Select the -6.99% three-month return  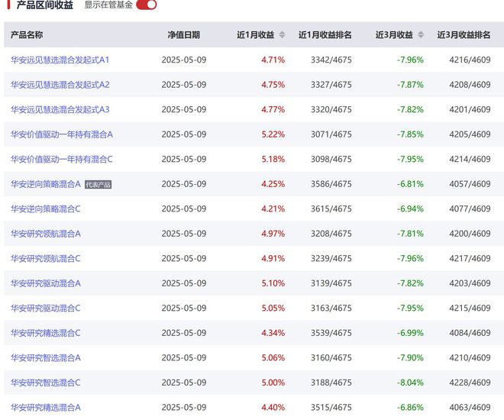coord(411,333)
